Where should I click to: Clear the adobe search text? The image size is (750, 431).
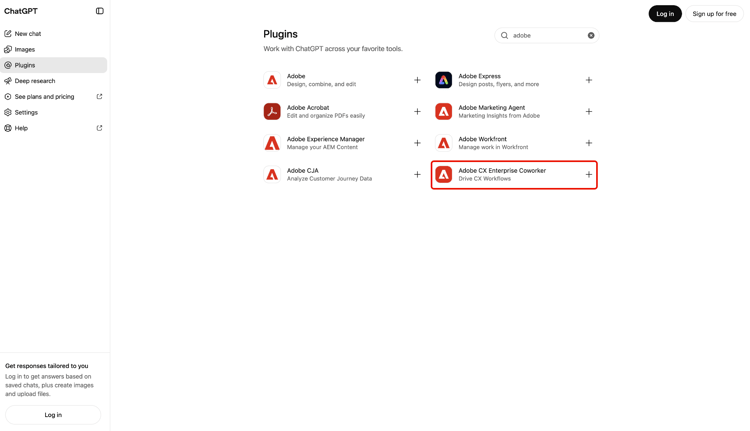point(591,35)
